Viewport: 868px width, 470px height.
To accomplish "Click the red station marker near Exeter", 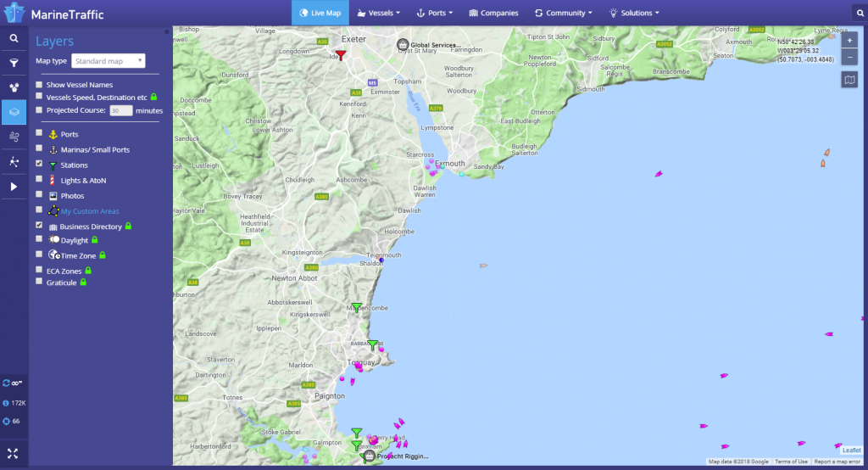I will tap(341, 55).
